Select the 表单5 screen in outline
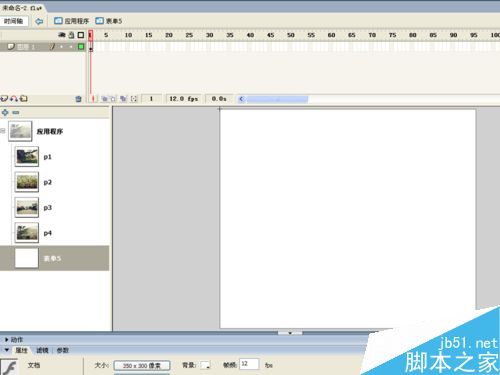Screen dimensions: 500x375 click(54, 258)
